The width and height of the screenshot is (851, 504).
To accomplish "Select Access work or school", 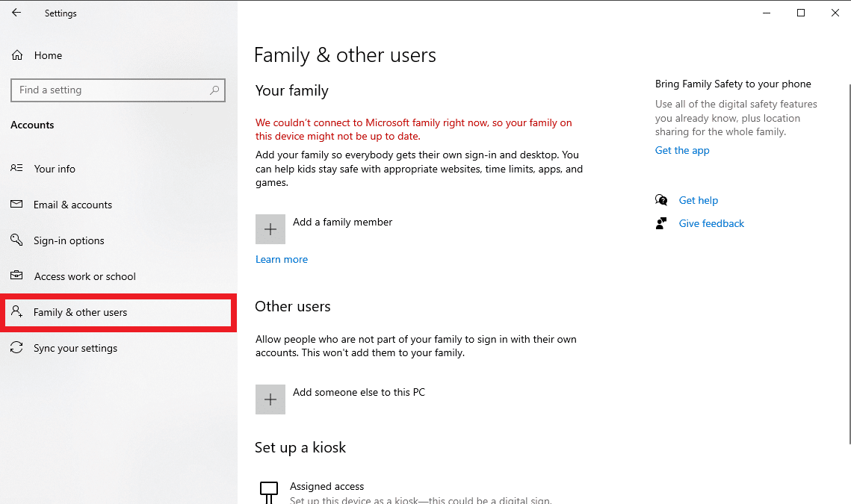I will pos(84,276).
